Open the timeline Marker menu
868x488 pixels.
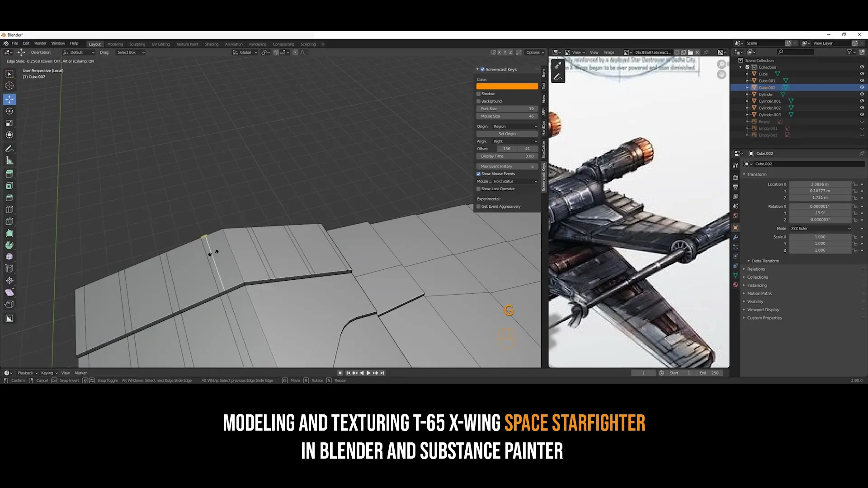[80, 373]
